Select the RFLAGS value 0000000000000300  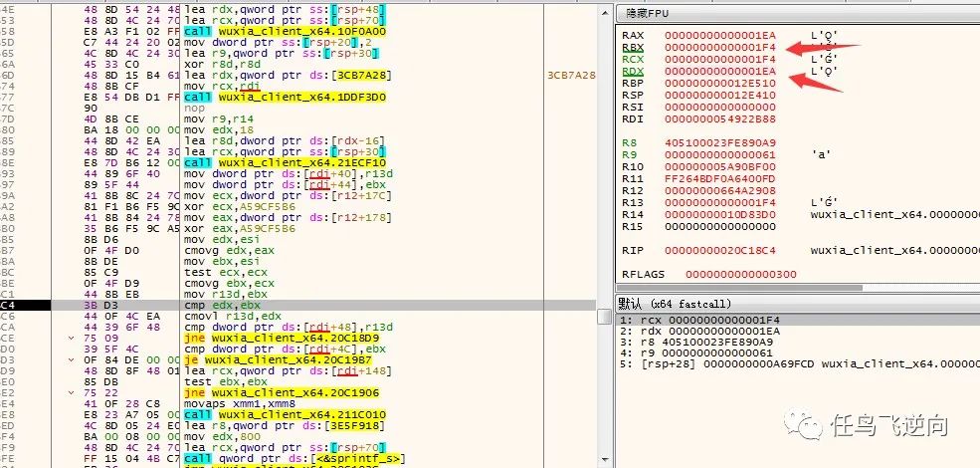(740, 274)
